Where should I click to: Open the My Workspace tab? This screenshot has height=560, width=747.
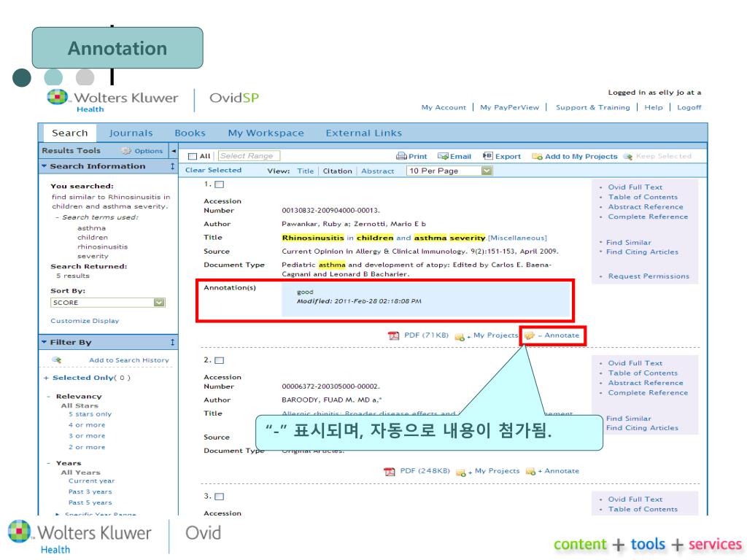(266, 133)
